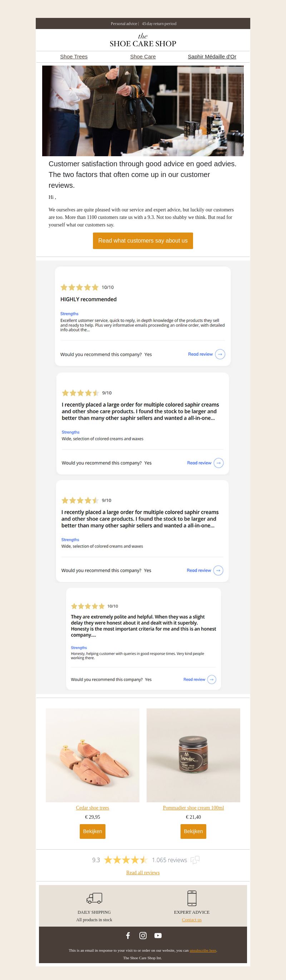Open the Shoe Care navigation link
The image size is (286, 980).
click(x=143, y=56)
